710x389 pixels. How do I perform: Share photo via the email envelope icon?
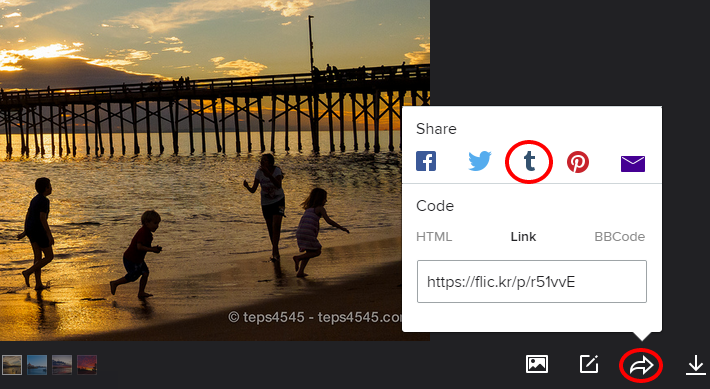point(633,163)
